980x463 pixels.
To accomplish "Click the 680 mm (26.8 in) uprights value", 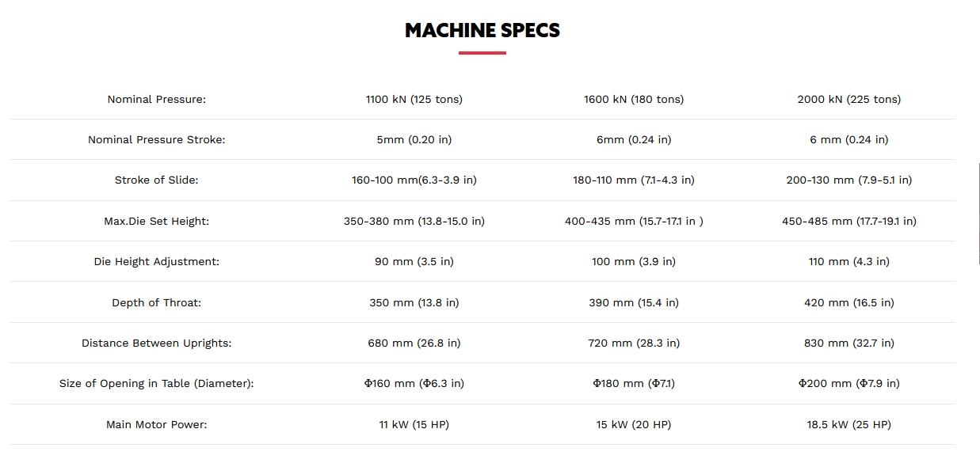I will pyautogui.click(x=414, y=343).
